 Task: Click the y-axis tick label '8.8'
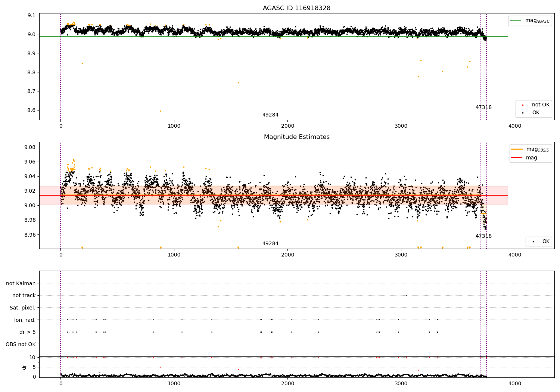[x=32, y=72]
